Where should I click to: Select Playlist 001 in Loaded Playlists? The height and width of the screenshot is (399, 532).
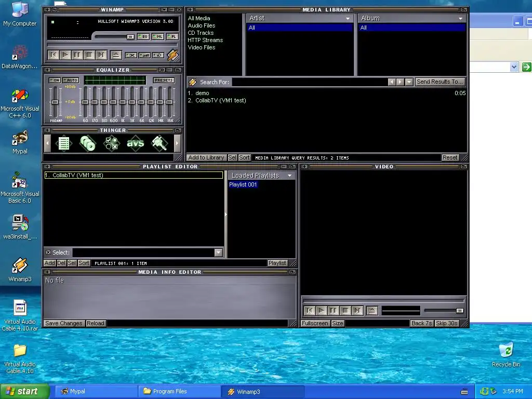click(x=243, y=184)
